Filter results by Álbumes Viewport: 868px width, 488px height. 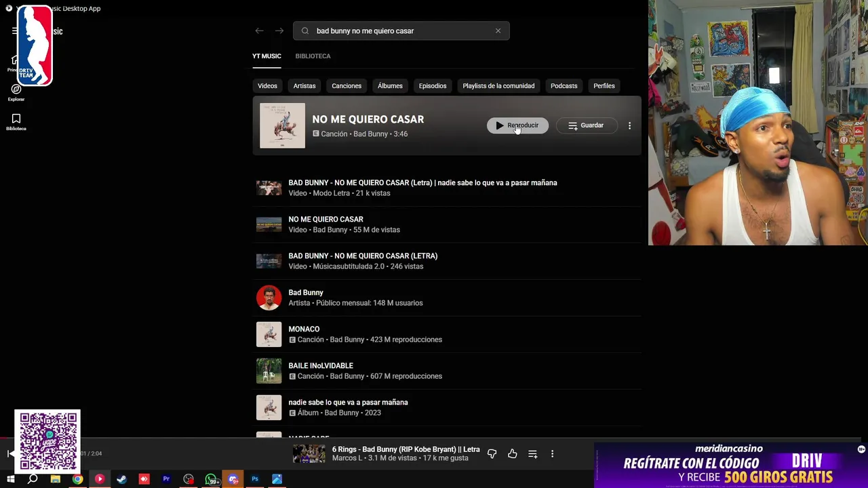[390, 86]
